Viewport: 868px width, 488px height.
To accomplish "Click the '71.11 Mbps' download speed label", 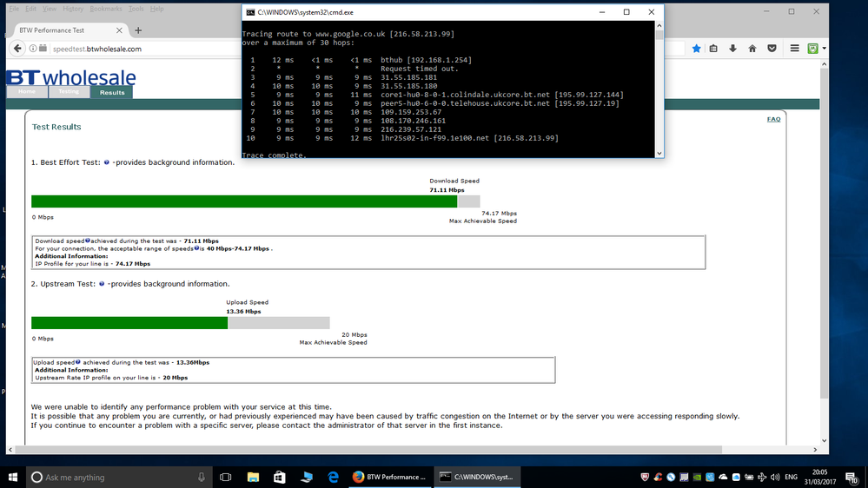I will (447, 190).
